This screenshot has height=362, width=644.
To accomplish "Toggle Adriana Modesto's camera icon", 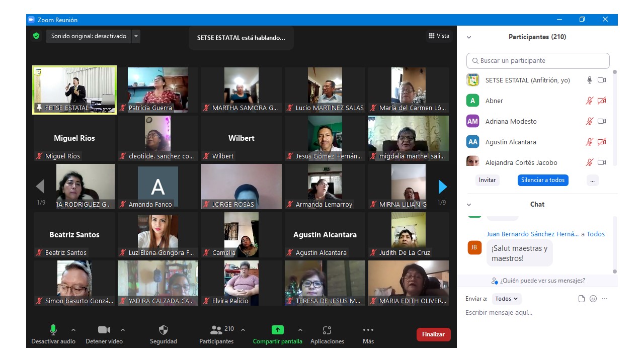I will (602, 121).
